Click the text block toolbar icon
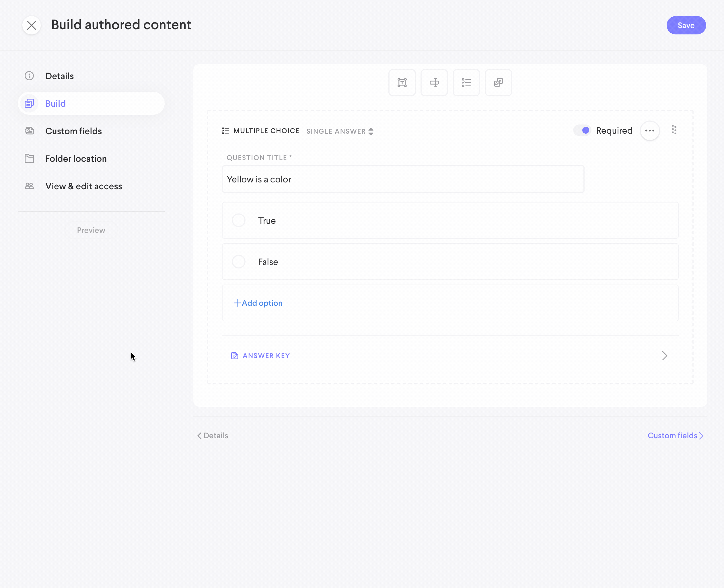724x588 pixels. pyautogui.click(x=402, y=83)
